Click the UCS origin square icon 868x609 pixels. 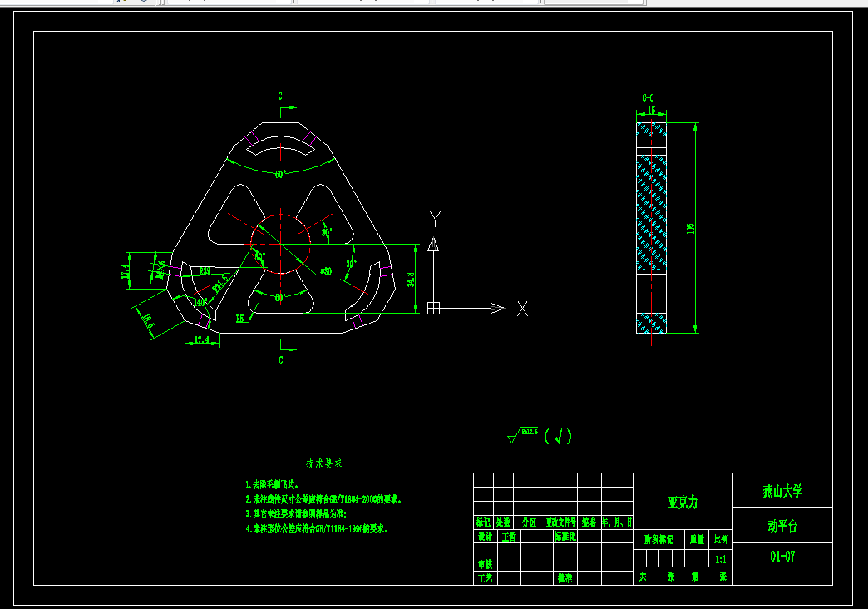pos(433,308)
